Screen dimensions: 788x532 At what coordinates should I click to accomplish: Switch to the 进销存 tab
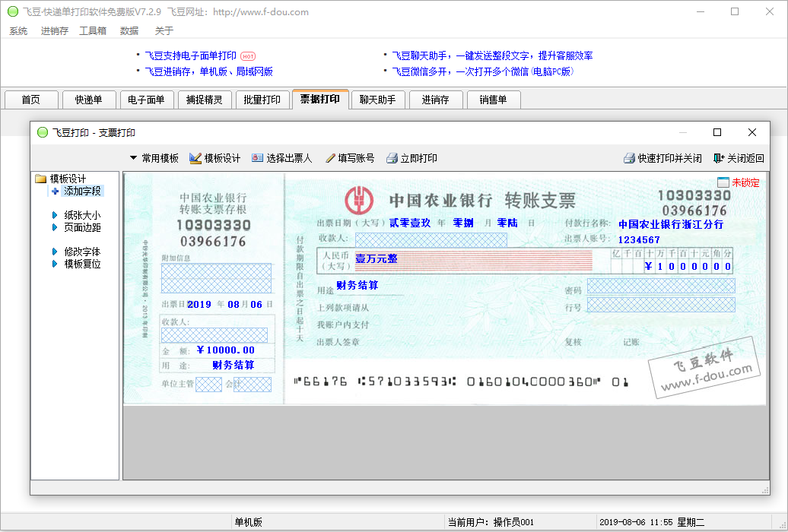click(436, 100)
